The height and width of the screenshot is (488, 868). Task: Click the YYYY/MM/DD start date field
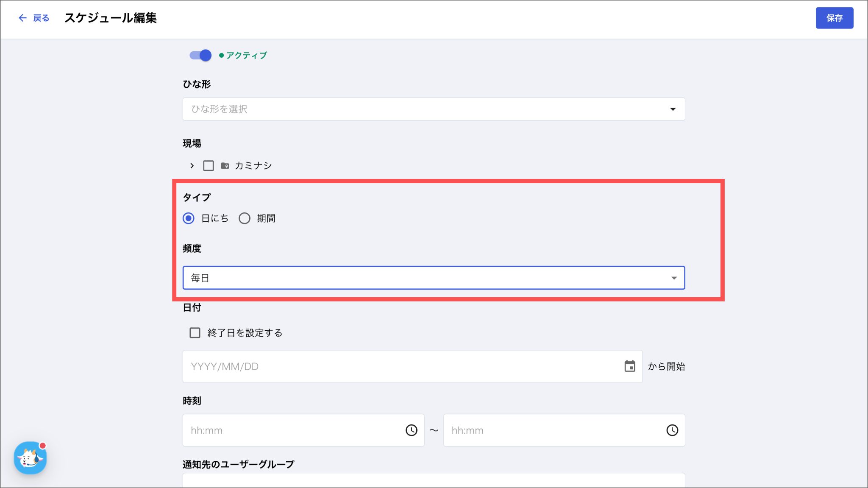pos(412,366)
